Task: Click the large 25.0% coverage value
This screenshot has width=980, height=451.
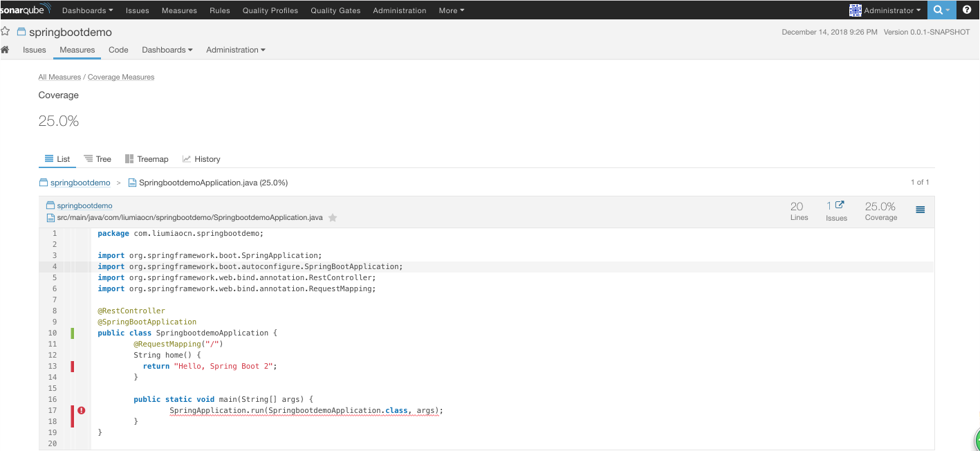Action: tap(59, 121)
